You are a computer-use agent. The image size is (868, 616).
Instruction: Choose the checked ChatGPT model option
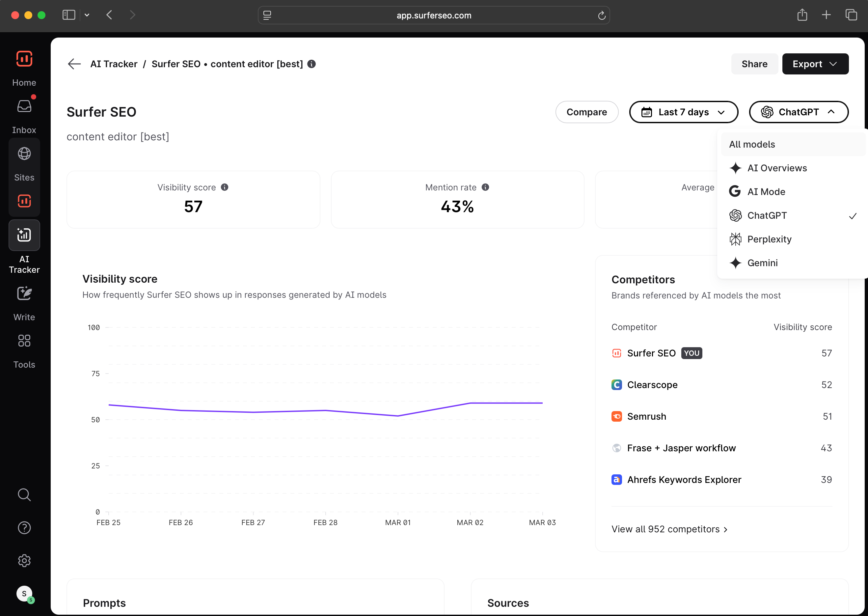pos(767,215)
